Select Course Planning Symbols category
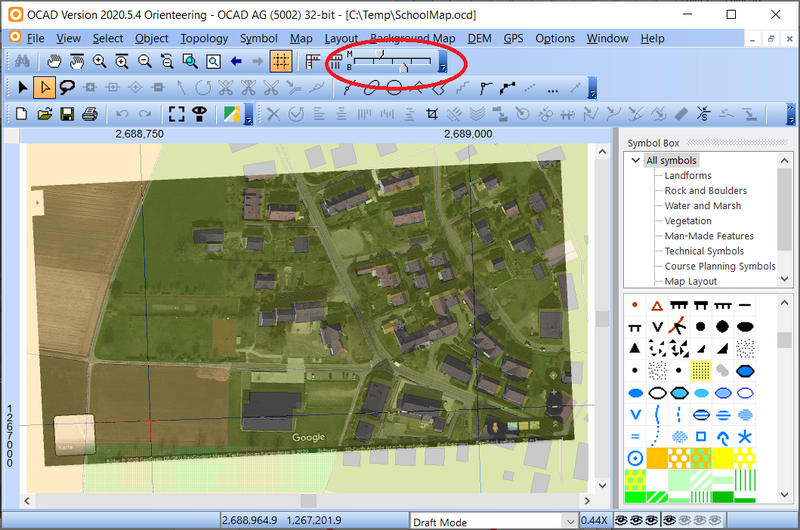Image resolution: width=800 pixels, height=530 pixels. coord(720,266)
